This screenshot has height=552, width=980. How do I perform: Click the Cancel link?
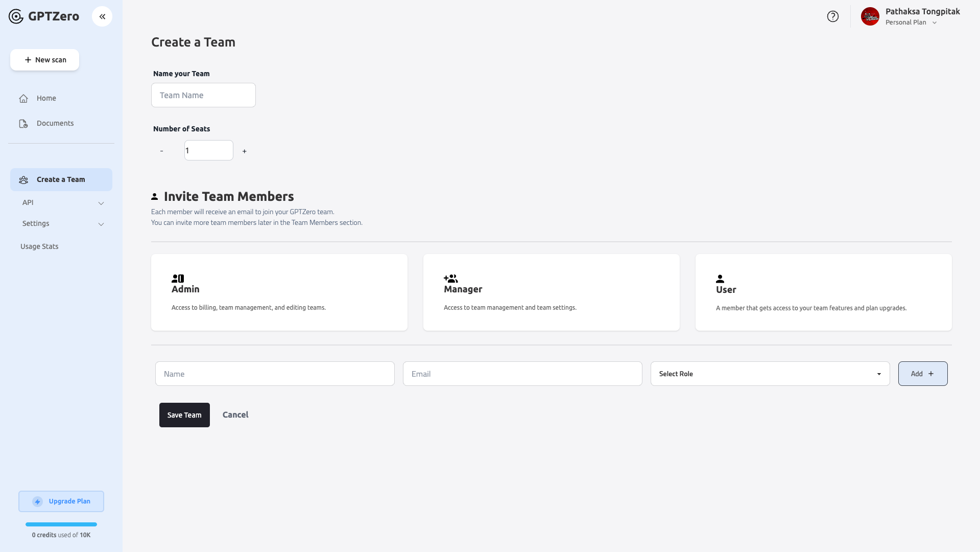point(235,415)
